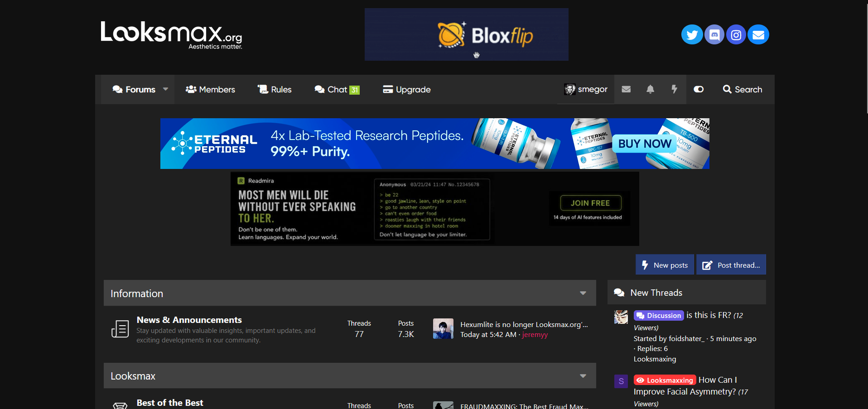This screenshot has width=868, height=409.
Task: Click the New posts button
Action: [x=665, y=265]
